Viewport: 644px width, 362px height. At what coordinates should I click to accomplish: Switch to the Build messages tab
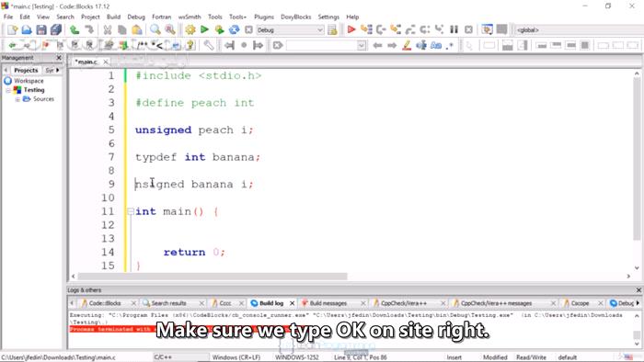coord(328,303)
